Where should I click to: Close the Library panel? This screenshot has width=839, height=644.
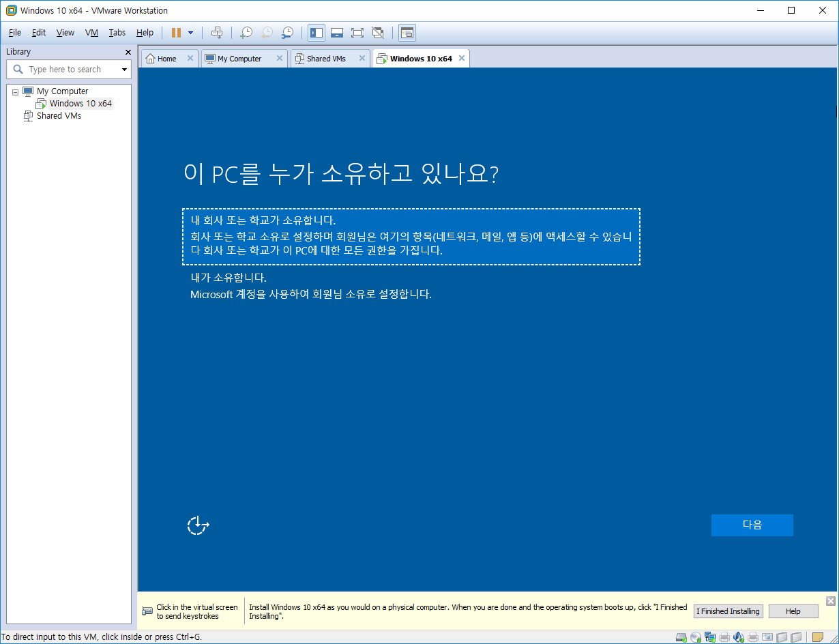(x=128, y=52)
